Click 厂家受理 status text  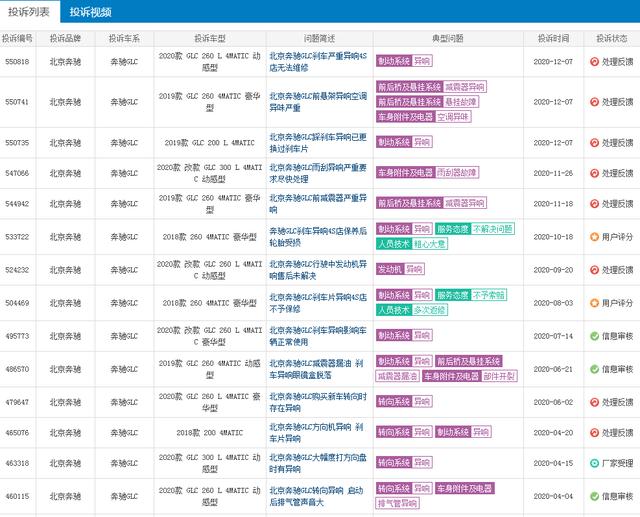618,463
